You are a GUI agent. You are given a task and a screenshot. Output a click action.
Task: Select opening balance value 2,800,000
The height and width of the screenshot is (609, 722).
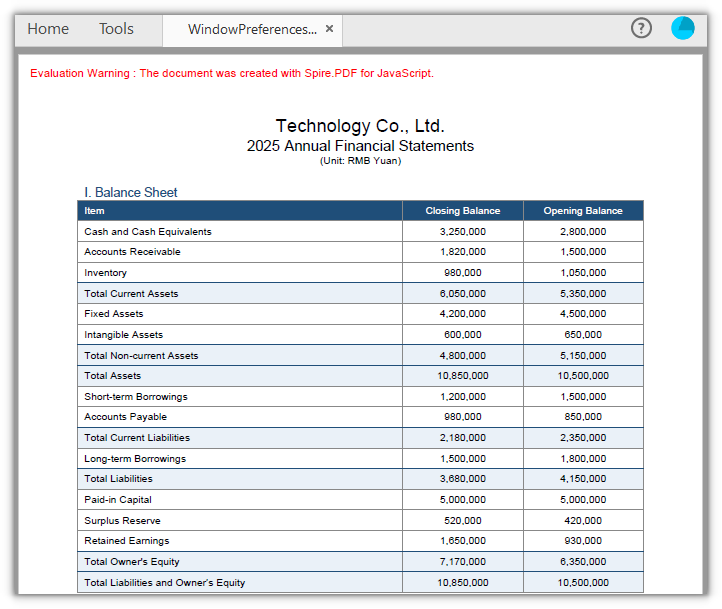583,232
